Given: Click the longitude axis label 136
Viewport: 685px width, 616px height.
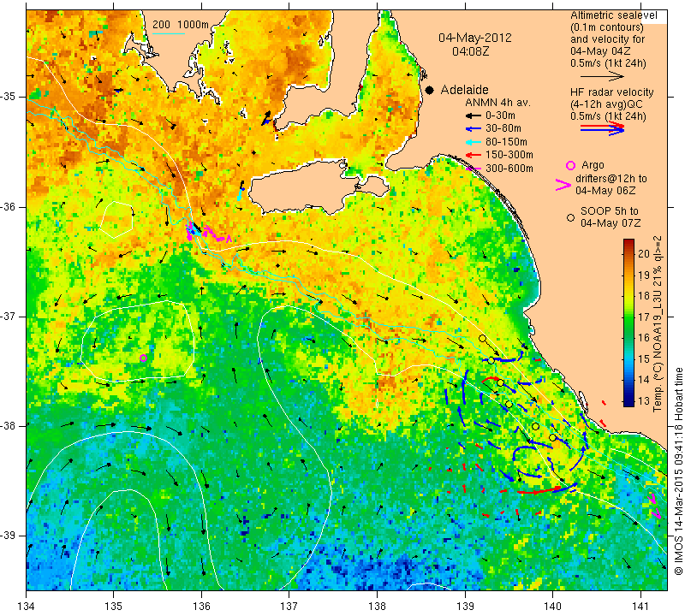Looking at the screenshot, I should click(201, 607).
